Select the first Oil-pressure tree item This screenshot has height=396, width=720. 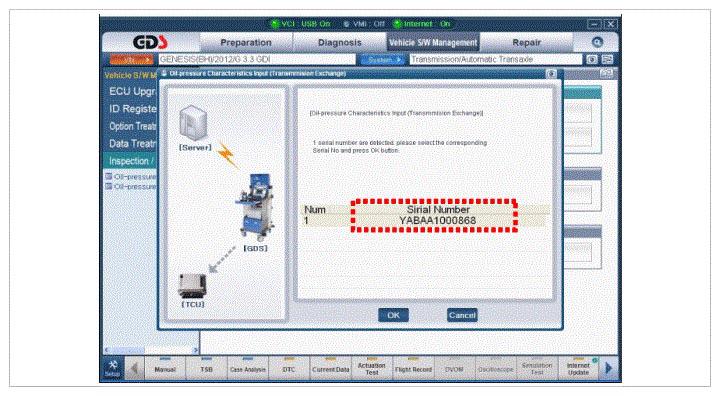tap(131, 177)
